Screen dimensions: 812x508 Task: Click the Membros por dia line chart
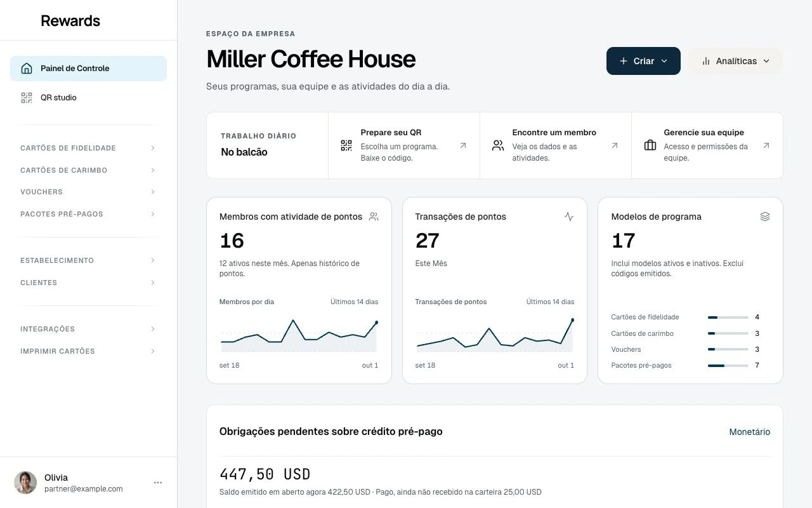[299, 335]
